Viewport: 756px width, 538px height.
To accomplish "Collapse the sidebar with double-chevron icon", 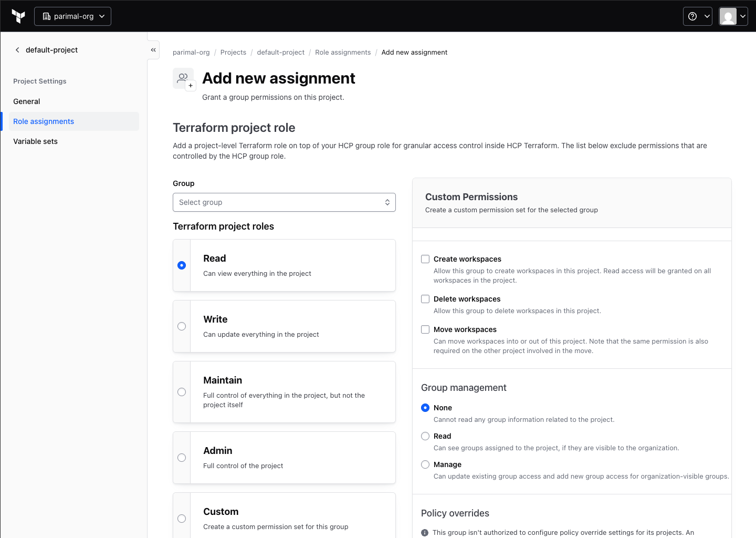I will tap(153, 50).
